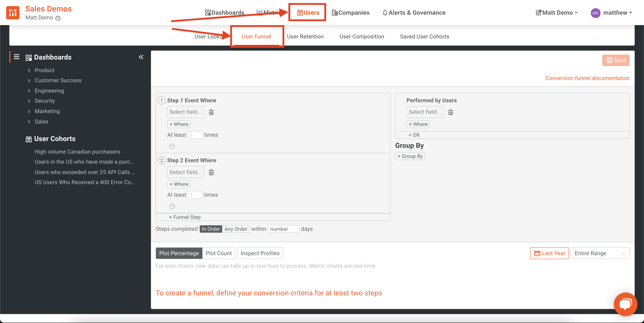
Task: Switch to Plot Percentage view
Action: pos(179,253)
